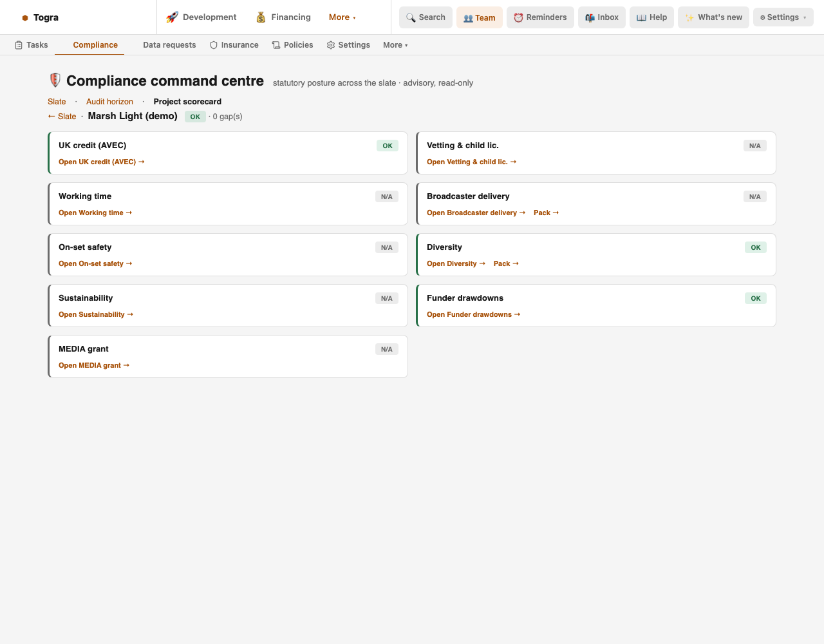
Task: Open Working time link
Action: 95,213
